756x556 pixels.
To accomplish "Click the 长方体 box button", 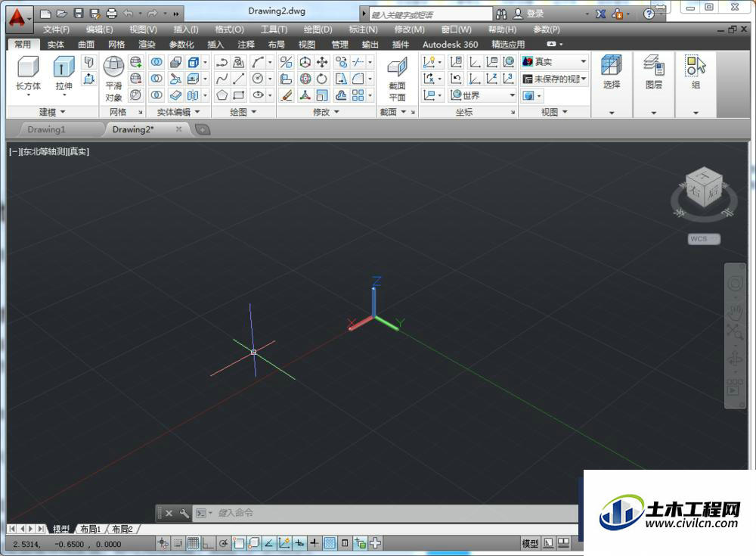I will coord(28,75).
